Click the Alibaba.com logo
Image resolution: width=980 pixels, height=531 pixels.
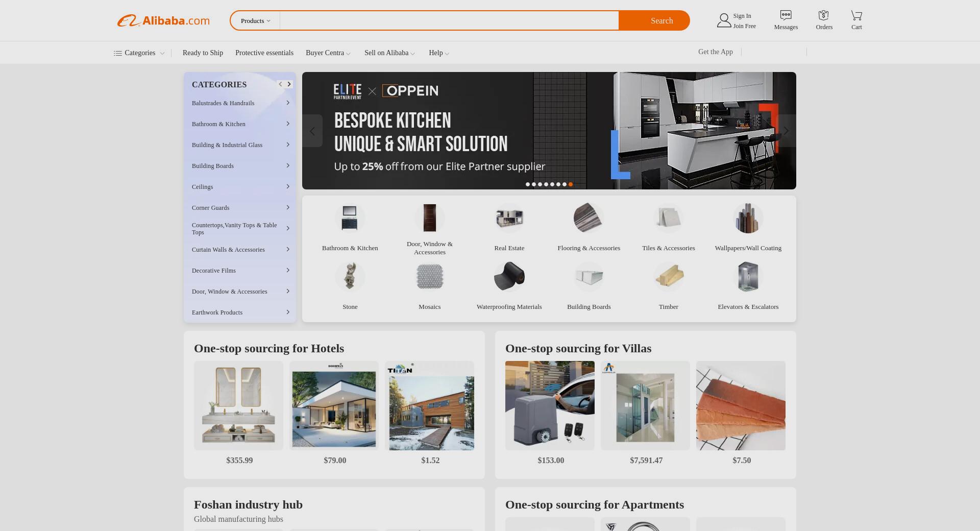(x=163, y=20)
